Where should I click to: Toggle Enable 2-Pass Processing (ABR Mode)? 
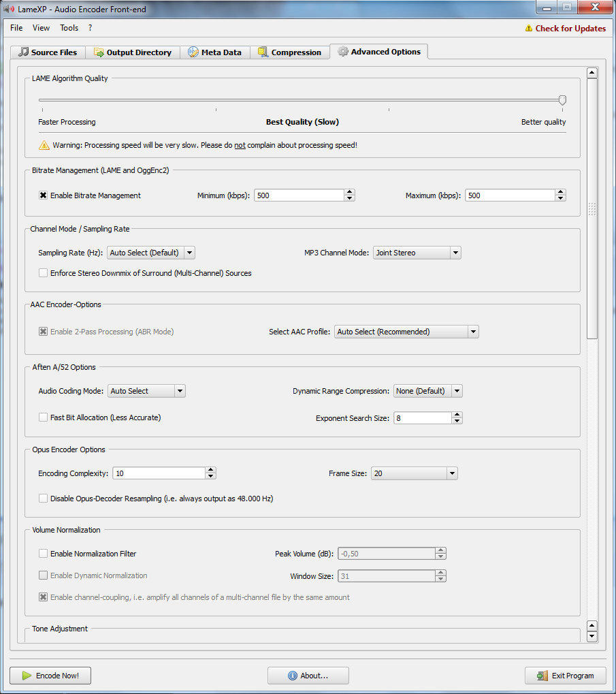tap(43, 332)
